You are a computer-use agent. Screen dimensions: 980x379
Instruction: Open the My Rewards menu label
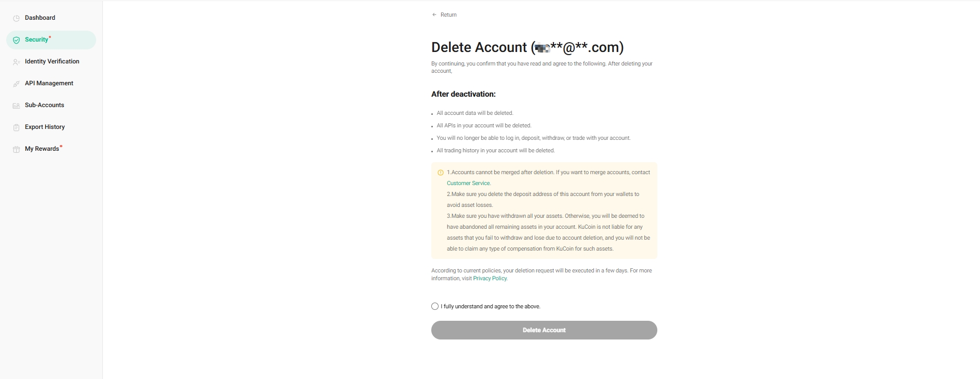(42, 149)
